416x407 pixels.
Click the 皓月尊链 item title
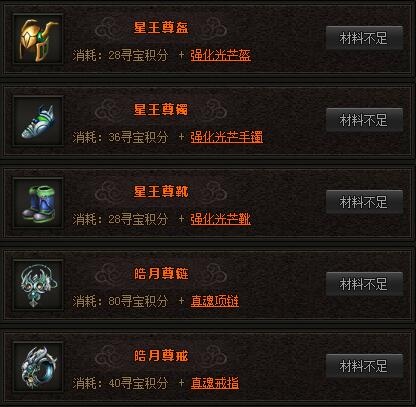(x=161, y=274)
